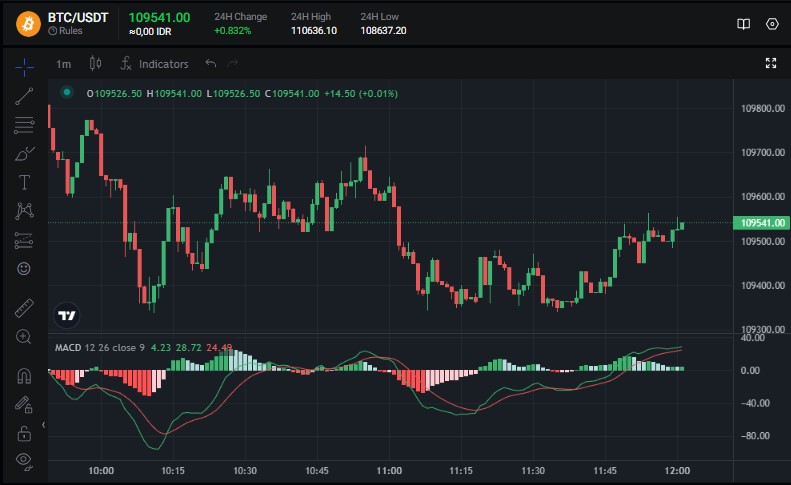This screenshot has height=485, width=791.
Task: Open the Fibonacci retracement tool
Action: tap(24, 125)
